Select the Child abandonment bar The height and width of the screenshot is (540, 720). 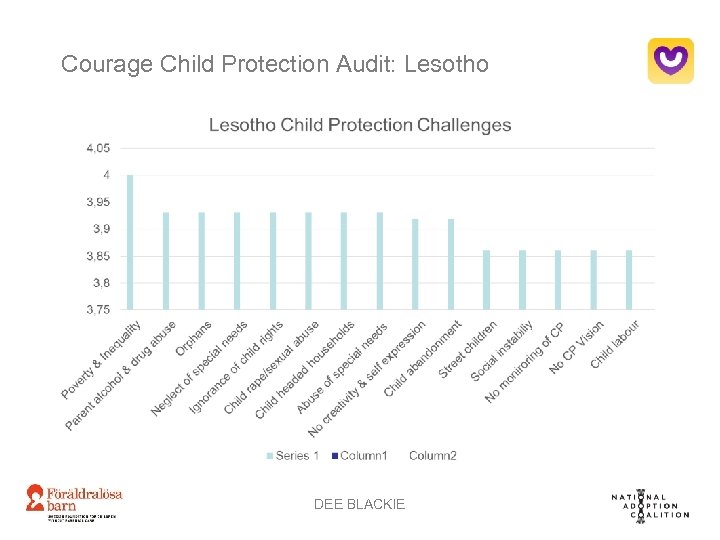click(451, 264)
